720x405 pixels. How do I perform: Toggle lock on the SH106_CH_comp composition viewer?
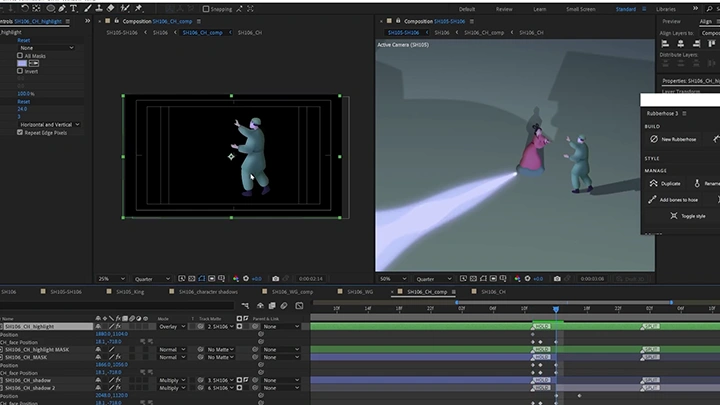(117, 21)
